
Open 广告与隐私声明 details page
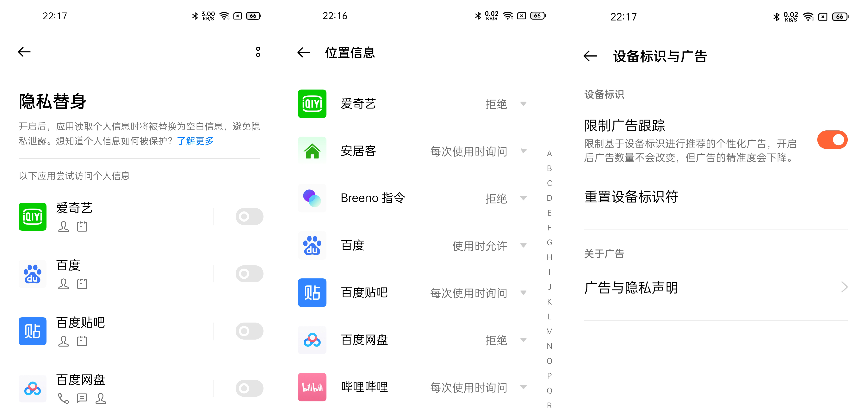631,288
